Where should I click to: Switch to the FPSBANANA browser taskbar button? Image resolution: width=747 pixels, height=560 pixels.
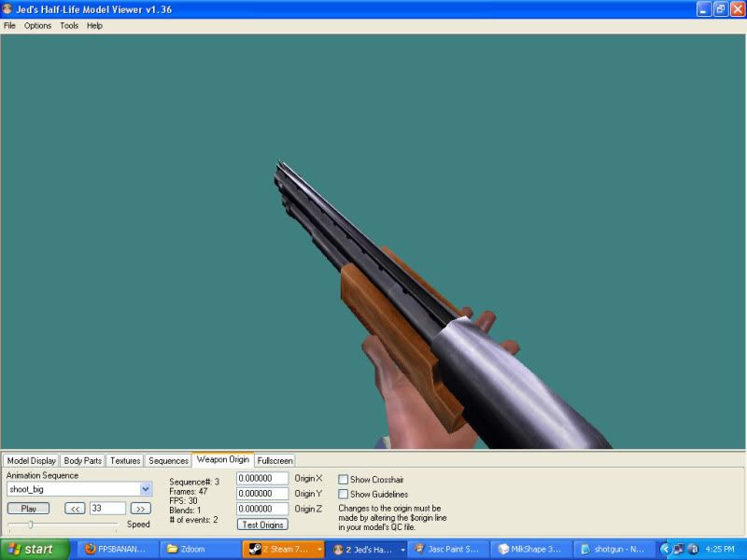pos(118,550)
